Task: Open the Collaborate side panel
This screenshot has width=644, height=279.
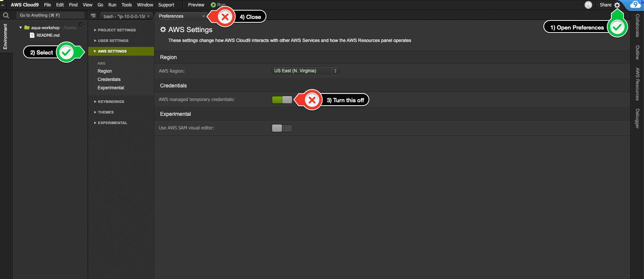Action: 637,25
